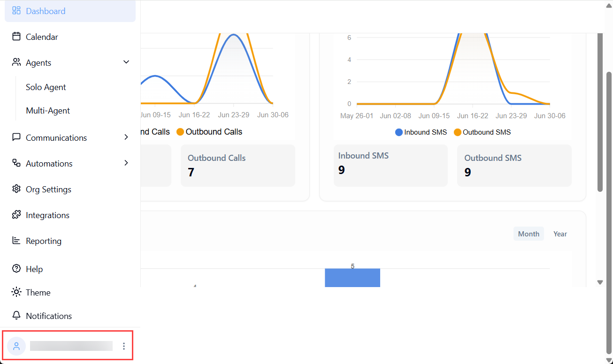
Task: Switch chart view to Month
Action: coord(529,234)
